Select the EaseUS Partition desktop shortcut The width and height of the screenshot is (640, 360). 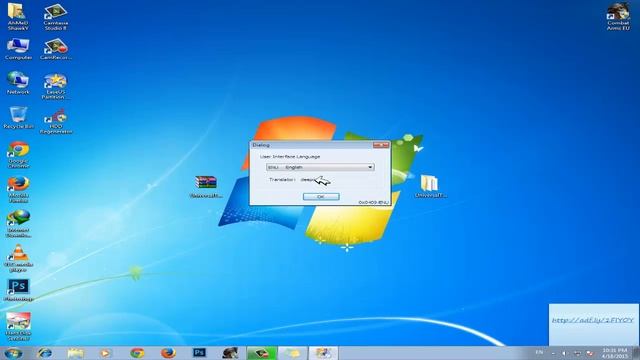tap(56, 86)
